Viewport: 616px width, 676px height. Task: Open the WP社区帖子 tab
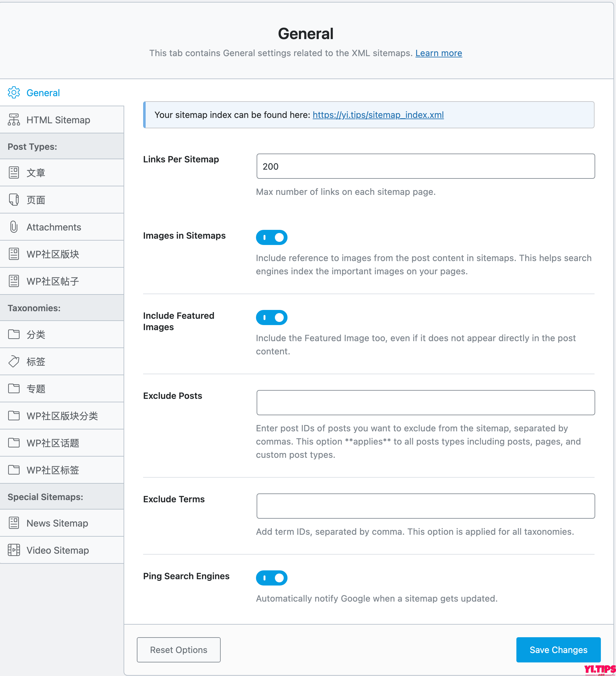(62, 281)
